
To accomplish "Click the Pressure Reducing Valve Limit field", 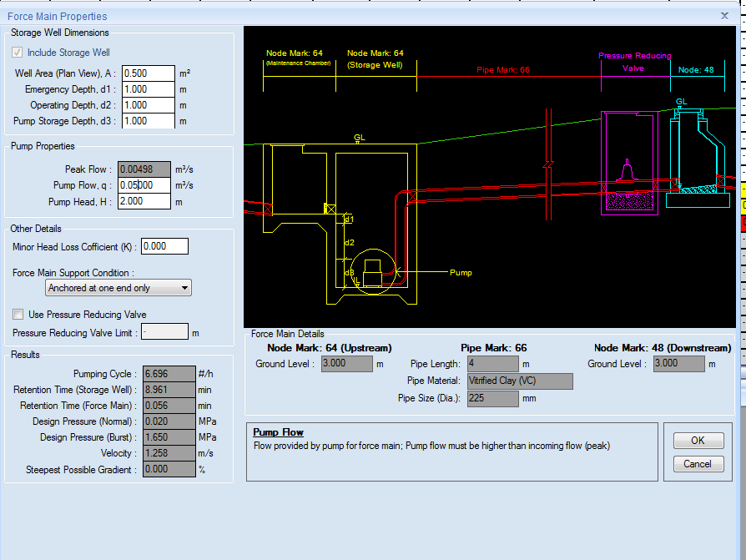I will 164,331.
